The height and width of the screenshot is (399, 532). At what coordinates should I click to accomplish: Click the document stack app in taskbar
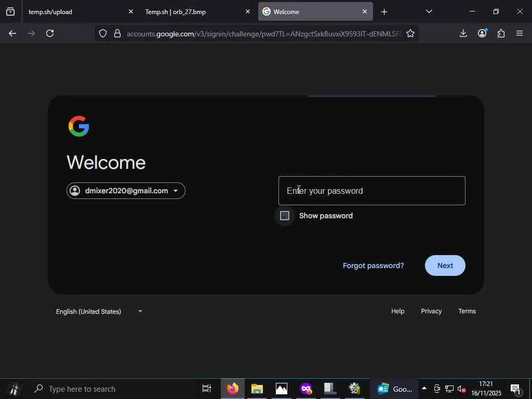click(330, 389)
